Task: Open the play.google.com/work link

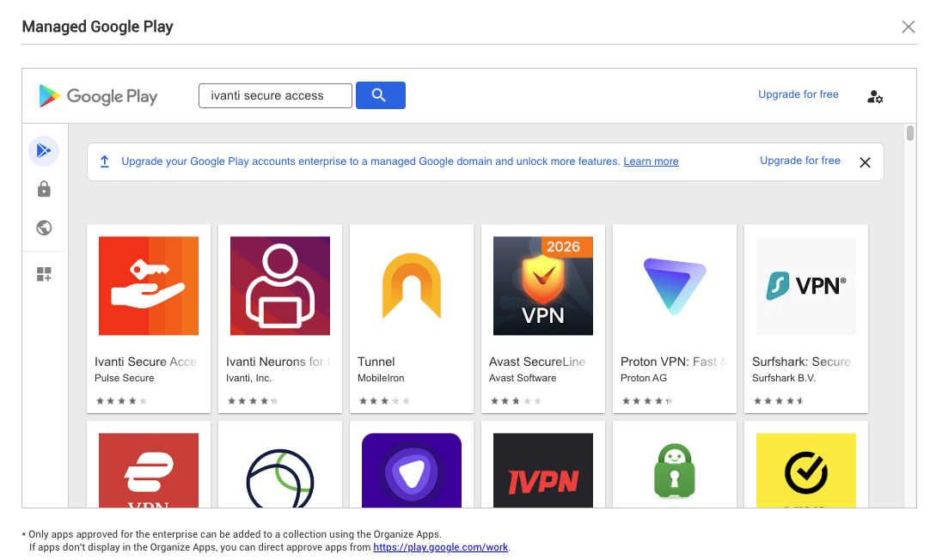Action: pos(440,547)
